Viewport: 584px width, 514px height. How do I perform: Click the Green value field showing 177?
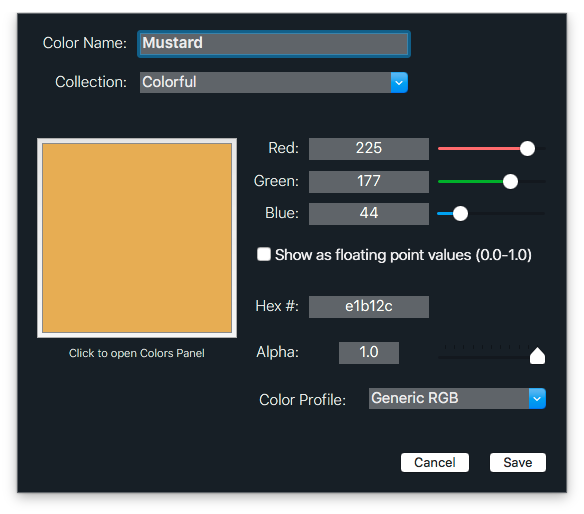369,181
